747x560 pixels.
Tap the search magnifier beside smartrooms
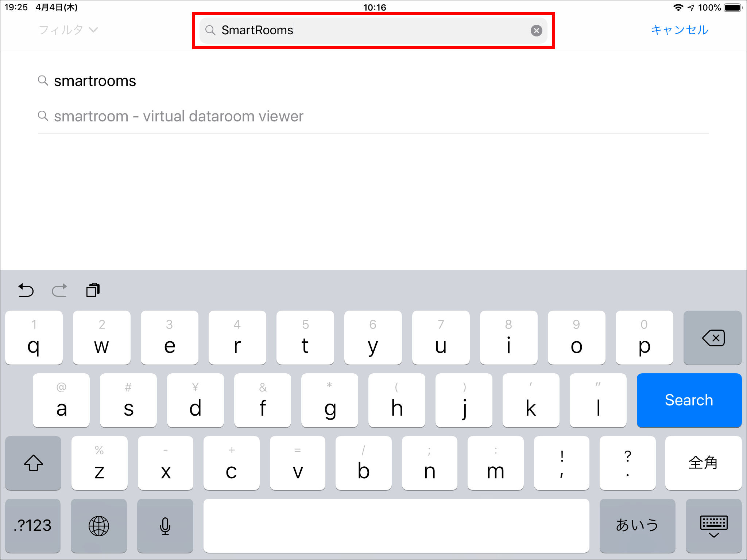(43, 81)
